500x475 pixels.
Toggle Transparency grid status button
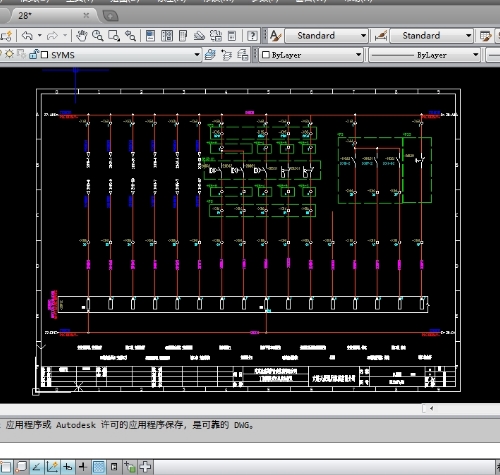[99, 467]
